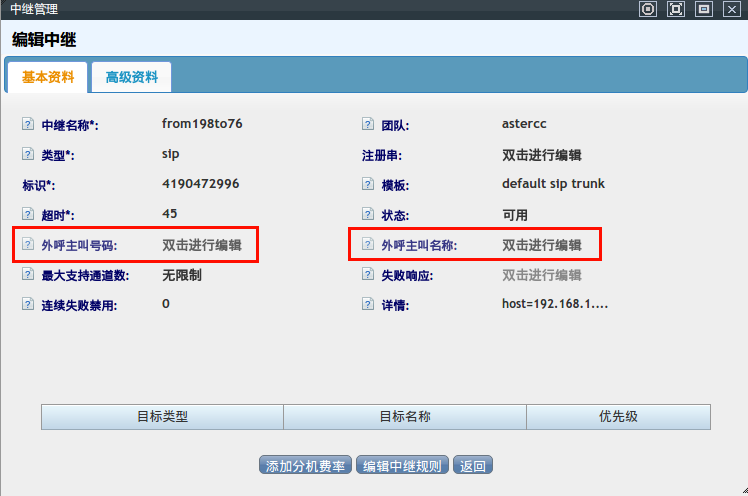Click the 返回 button
This screenshot has height=496, width=748.
coord(473,465)
